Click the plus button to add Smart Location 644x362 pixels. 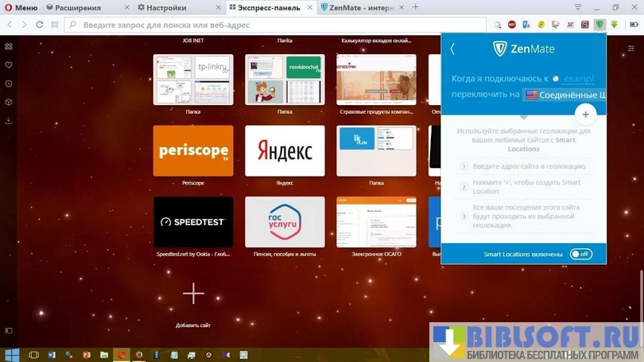coord(585,115)
